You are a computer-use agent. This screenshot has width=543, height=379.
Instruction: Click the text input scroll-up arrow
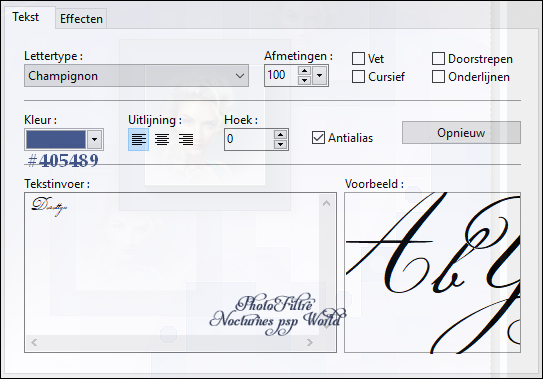[x=326, y=203]
